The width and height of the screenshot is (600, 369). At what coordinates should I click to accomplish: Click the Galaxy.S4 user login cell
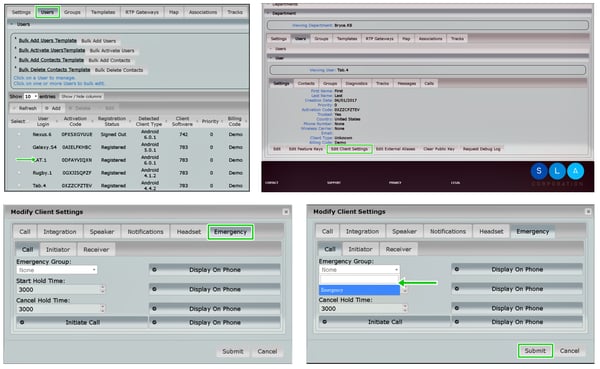[44, 147]
